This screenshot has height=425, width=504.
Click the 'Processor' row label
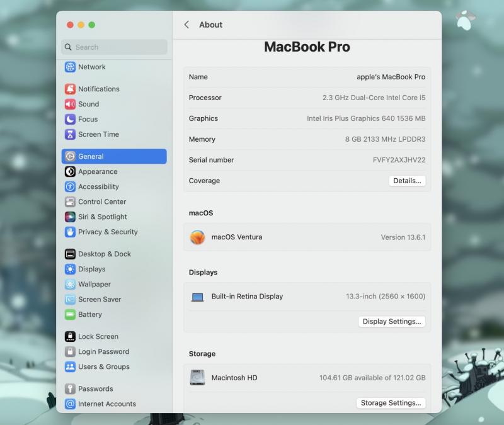click(205, 98)
